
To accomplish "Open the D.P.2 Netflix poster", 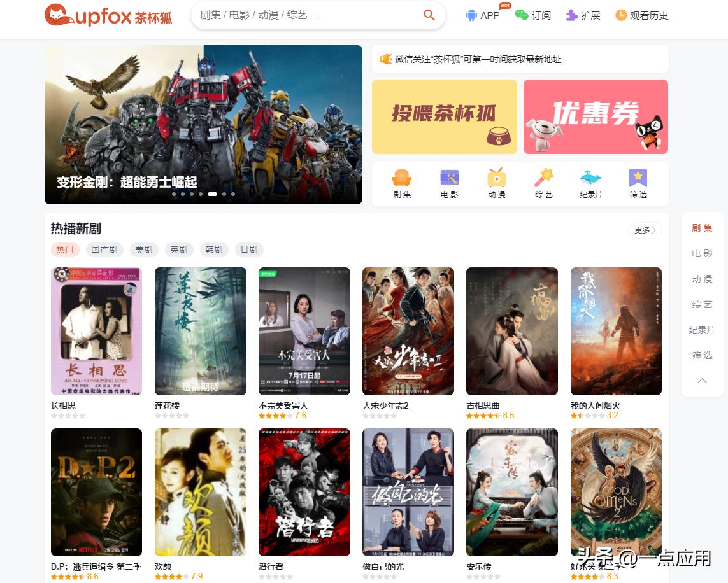I will click(x=97, y=492).
